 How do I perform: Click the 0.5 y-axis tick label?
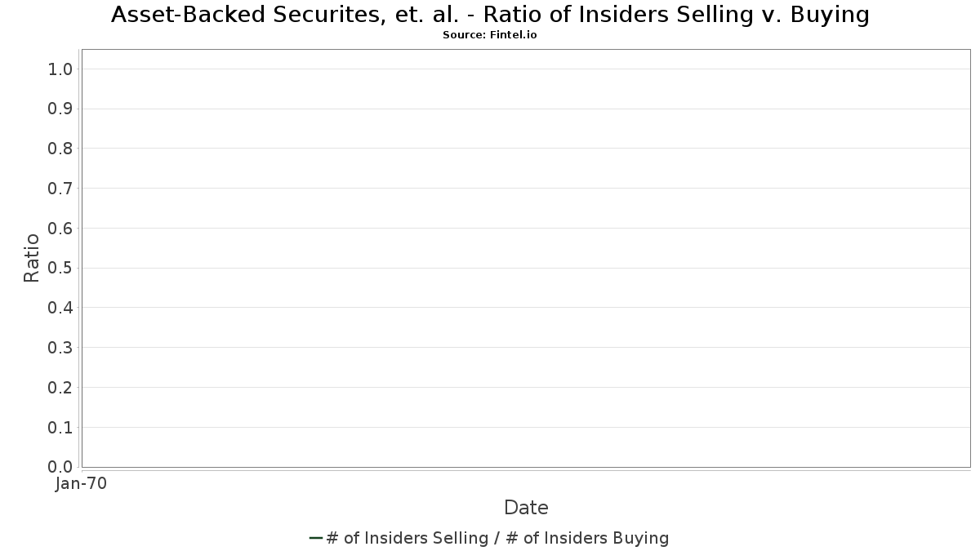[x=61, y=268]
